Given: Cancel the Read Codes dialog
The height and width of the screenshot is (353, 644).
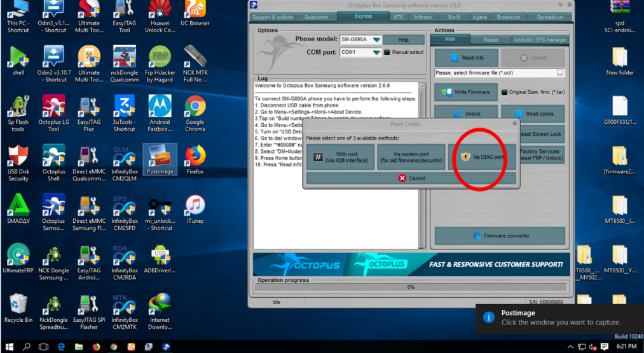Looking at the screenshot, I should [411, 178].
